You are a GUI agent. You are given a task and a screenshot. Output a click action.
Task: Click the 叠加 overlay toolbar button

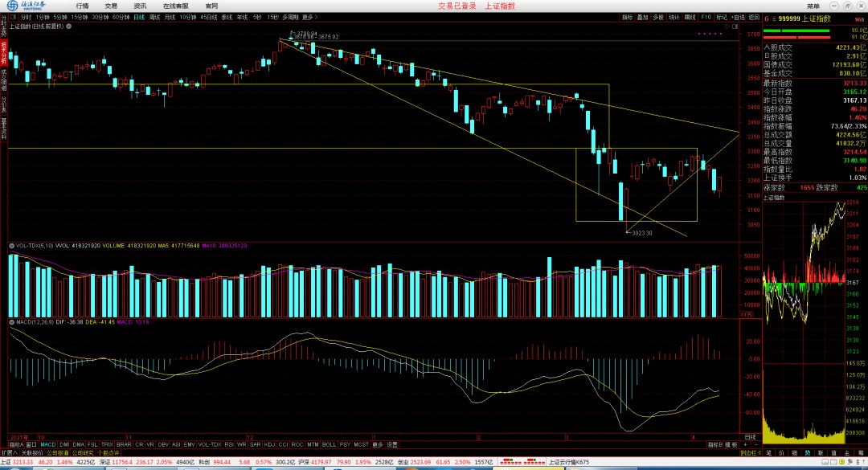pos(642,17)
